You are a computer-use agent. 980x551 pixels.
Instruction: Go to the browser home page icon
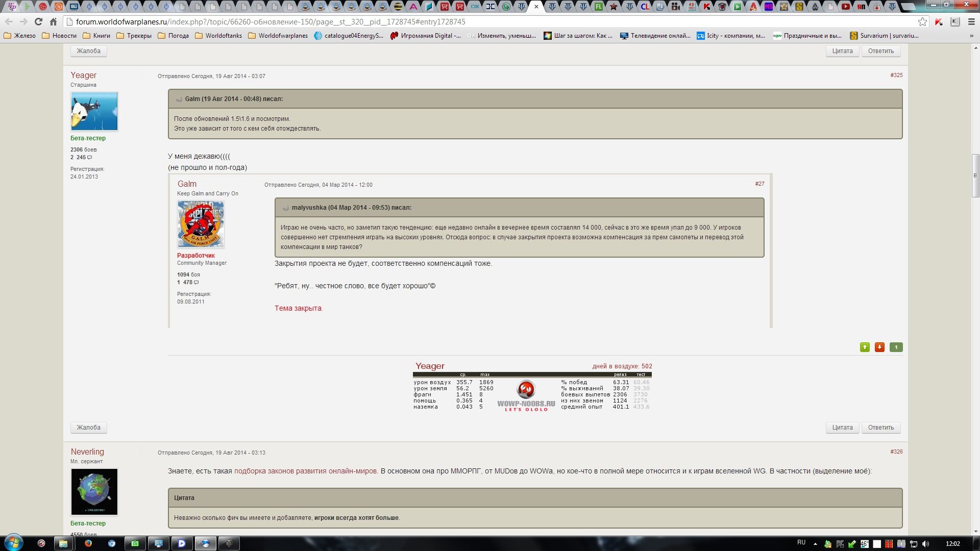coord(53,22)
